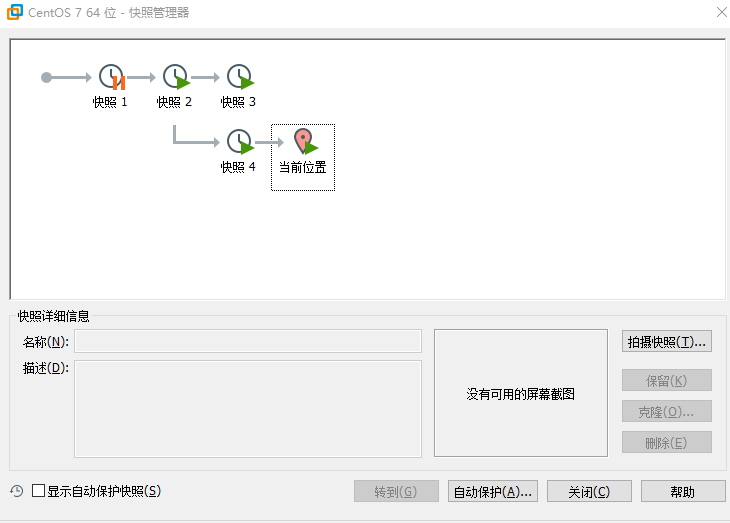The height and width of the screenshot is (523, 730).
Task: Select the 快照 1 snapshot icon
Action: (112, 77)
